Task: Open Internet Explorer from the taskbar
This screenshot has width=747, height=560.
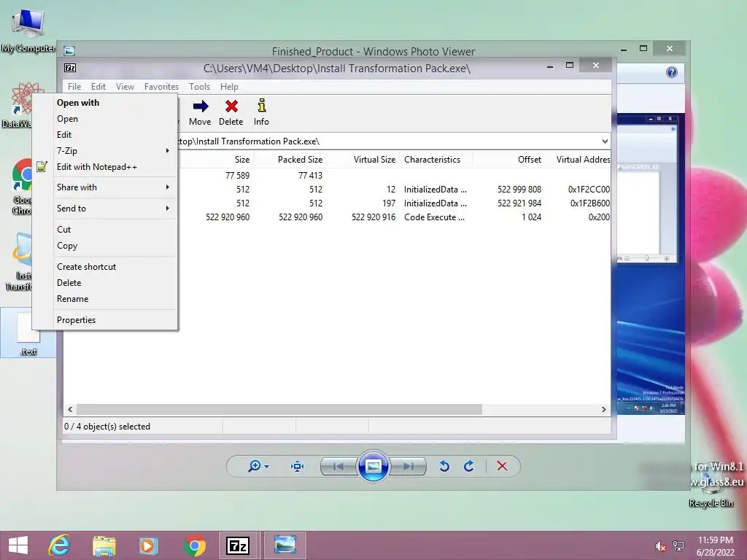Action: (x=59, y=545)
